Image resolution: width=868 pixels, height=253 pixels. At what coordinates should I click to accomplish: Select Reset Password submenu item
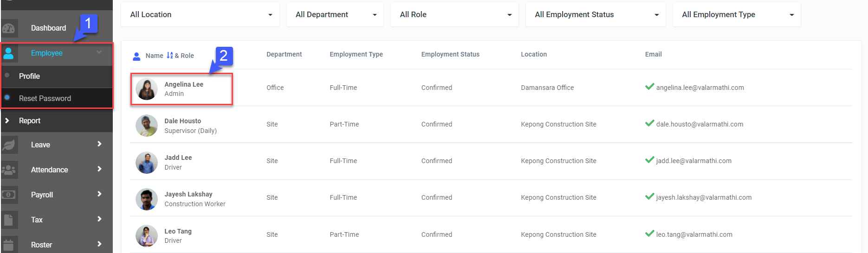click(x=45, y=99)
